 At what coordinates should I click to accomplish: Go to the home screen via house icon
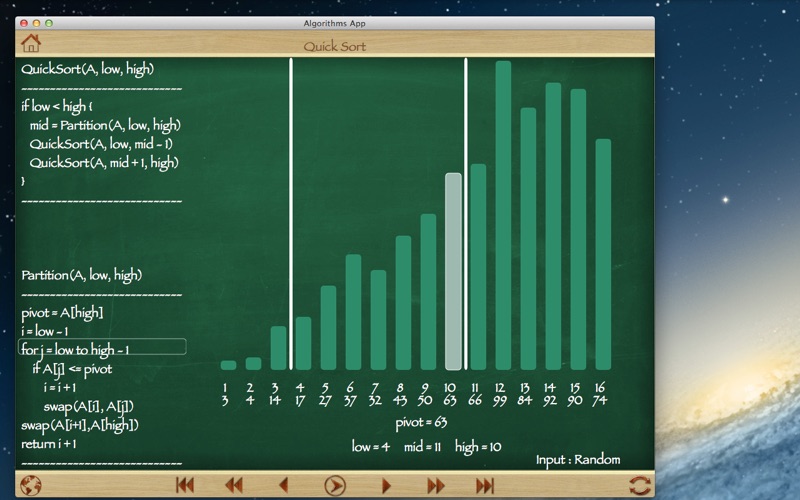(x=31, y=43)
